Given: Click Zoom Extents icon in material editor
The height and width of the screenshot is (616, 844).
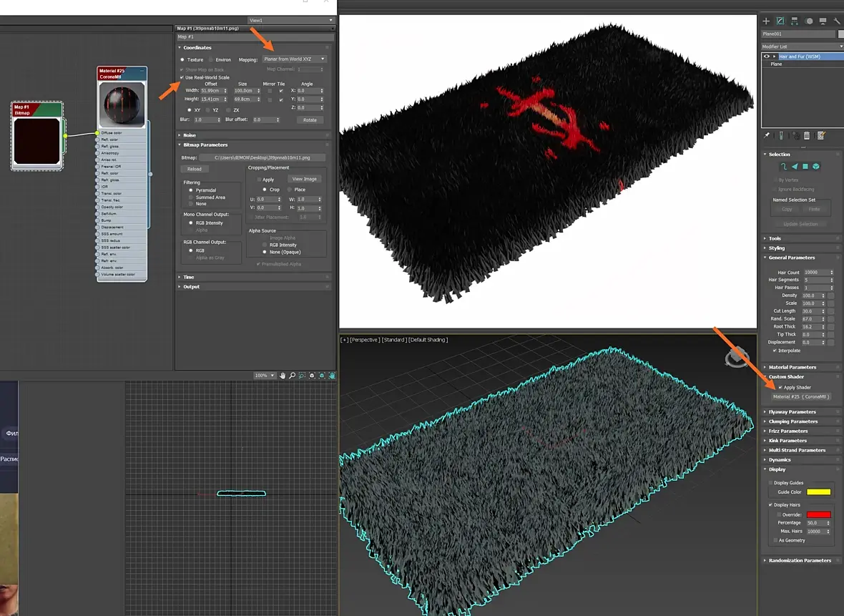Looking at the screenshot, I should tap(312, 376).
